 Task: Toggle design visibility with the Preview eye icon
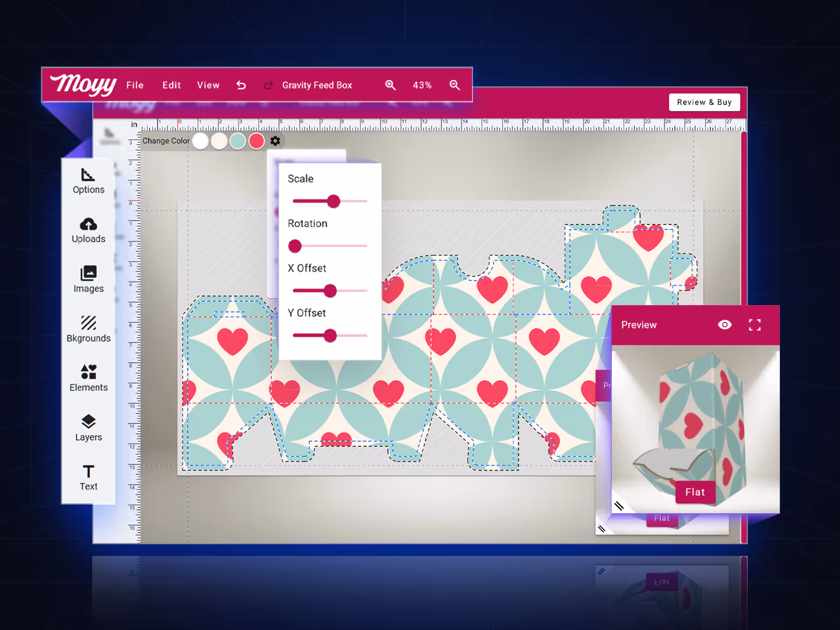click(x=724, y=324)
